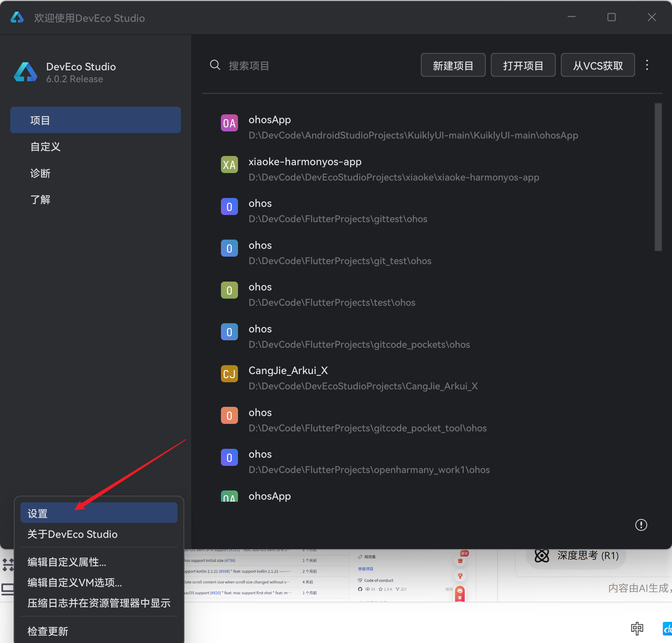The width and height of the screenshot is (672, 643).
Task: Choose 编辑自定义属性... menu entry
Action: coord(99,562)
